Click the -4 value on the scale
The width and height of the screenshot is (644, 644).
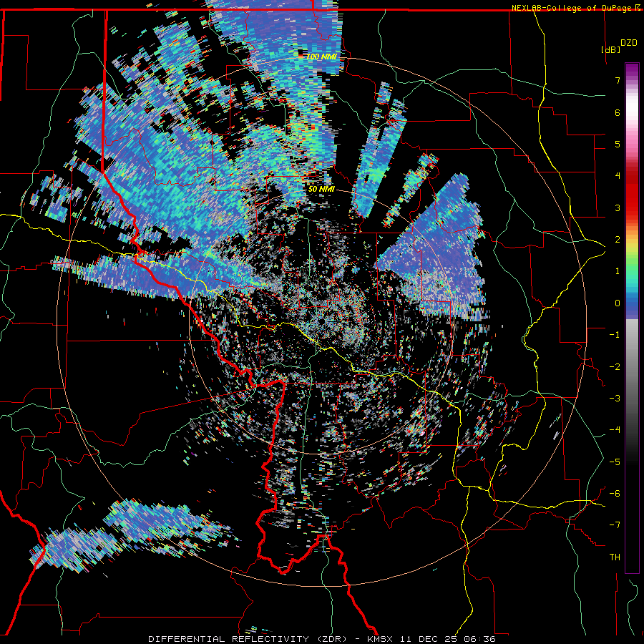[615, 429]
